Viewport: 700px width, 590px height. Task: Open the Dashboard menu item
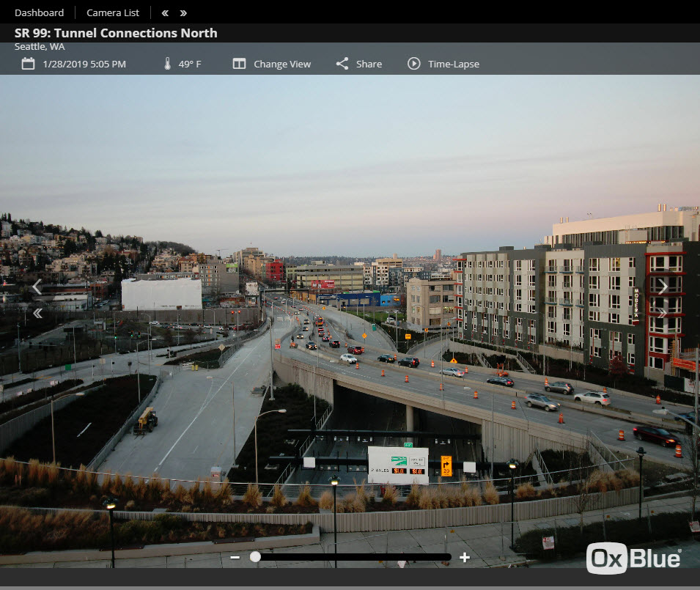(x=39, y=12)
